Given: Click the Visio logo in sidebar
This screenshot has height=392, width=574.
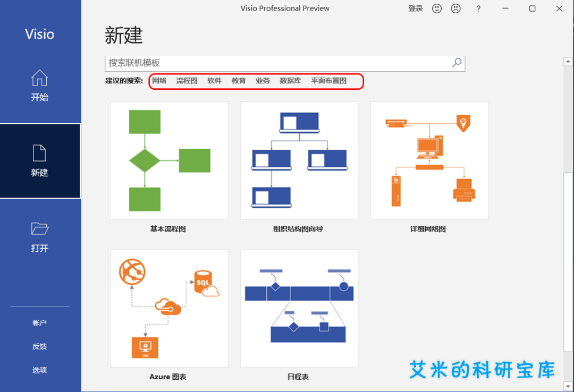Looking at the screenshot, I should pos(39,33).
